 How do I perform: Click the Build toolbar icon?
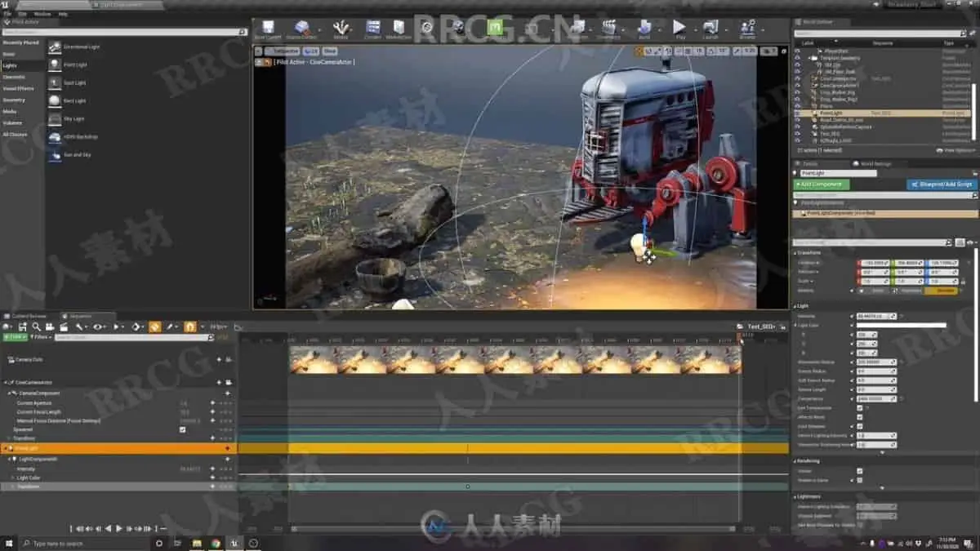coord(644,29)
